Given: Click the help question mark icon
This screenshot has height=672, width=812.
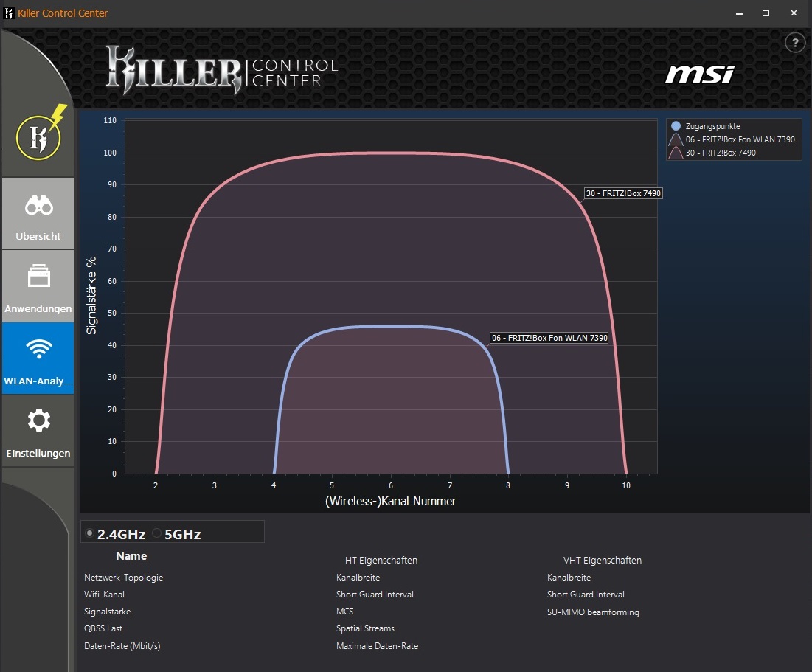Looking at the screenshot, I should tap(795, 43).
